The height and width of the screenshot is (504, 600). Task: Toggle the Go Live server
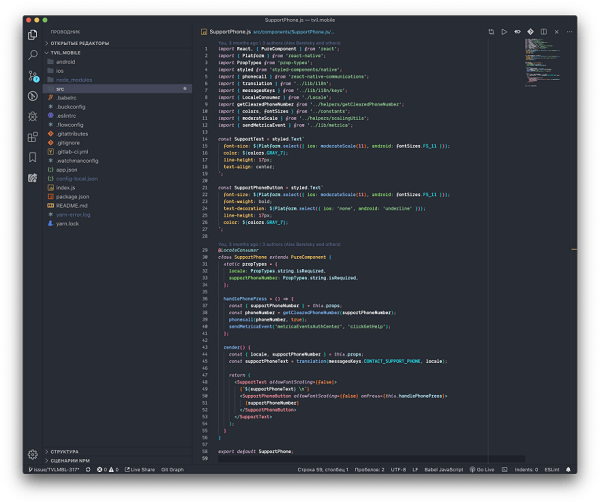click(x=485, y=469)
